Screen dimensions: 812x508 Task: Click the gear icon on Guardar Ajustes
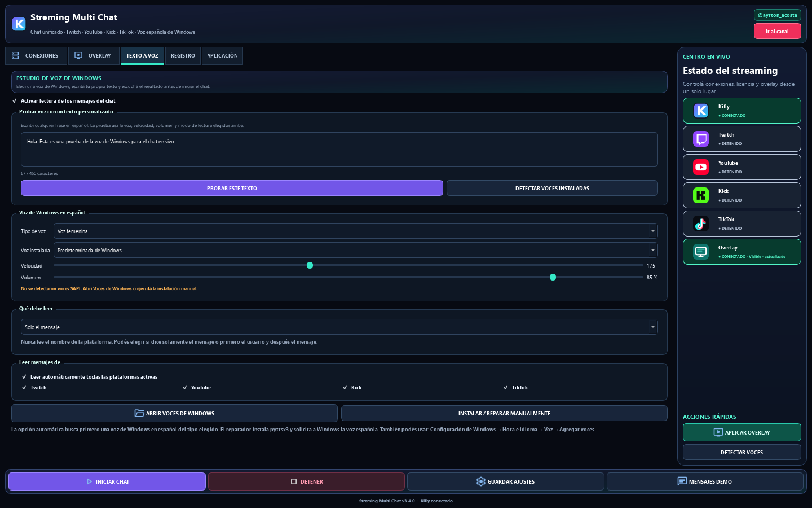[481, 482]
